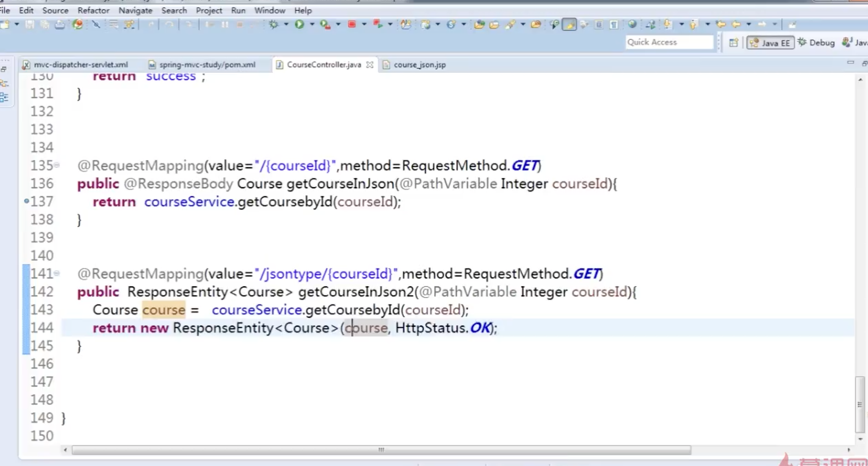
Task: Toggle Show Whitespace Characters
Action: click(x=614, y=25)
